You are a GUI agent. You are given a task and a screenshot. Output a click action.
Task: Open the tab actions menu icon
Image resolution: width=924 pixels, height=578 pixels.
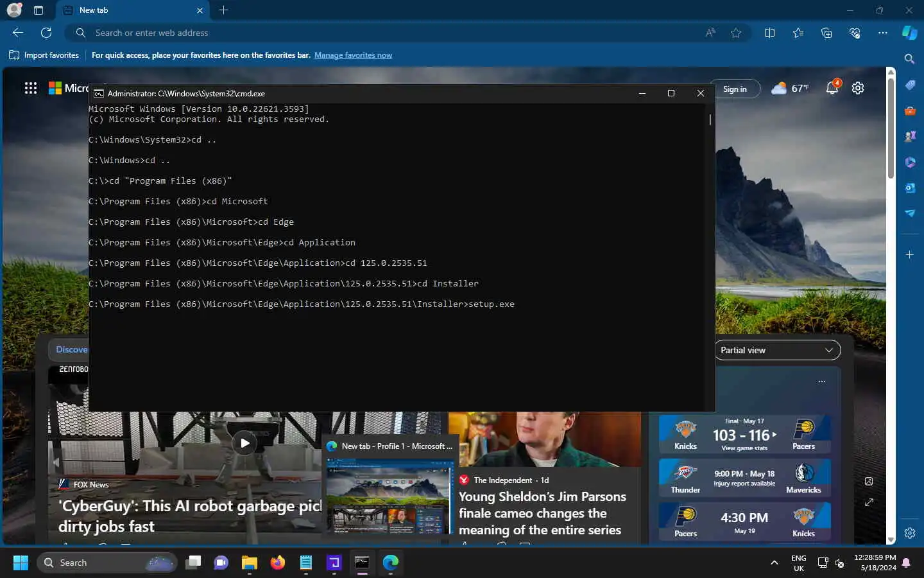38,10
